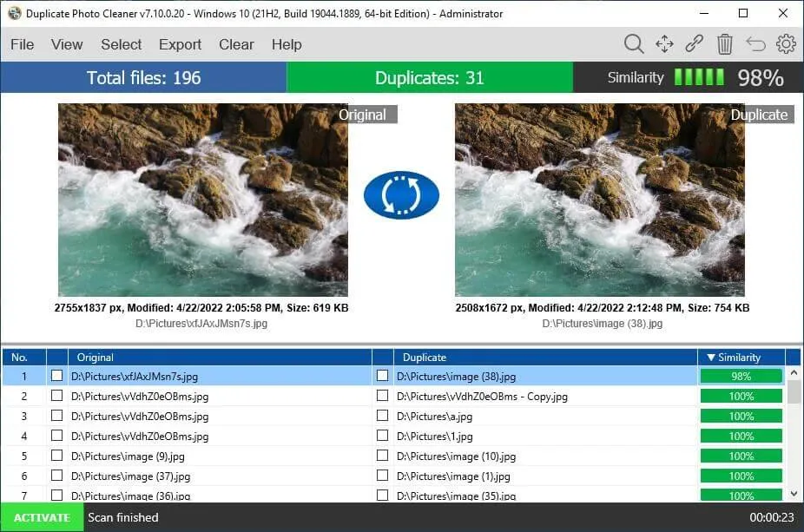Viewport: 804px width, 532px height.
Task: Click the 98% similarity bar in row 1
Action: [741, 376]
